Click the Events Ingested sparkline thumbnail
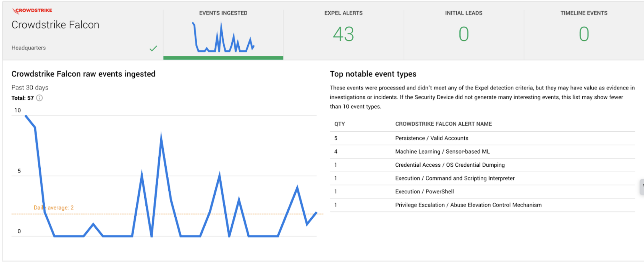The height and width of the screenshot is (262, 644). point(223,37)
